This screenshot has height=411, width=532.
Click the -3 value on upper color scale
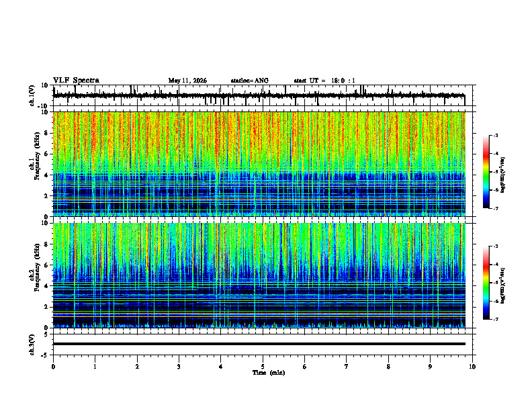(x=496, y=136)
